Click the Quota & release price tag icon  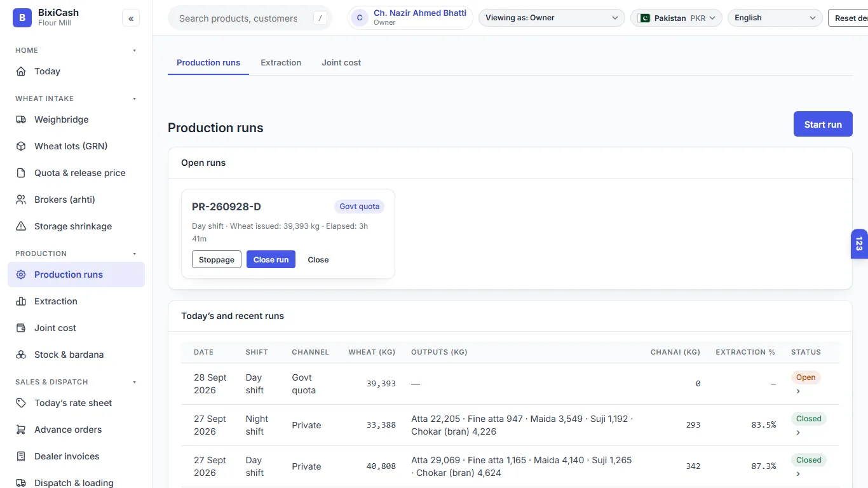point(21,173)
